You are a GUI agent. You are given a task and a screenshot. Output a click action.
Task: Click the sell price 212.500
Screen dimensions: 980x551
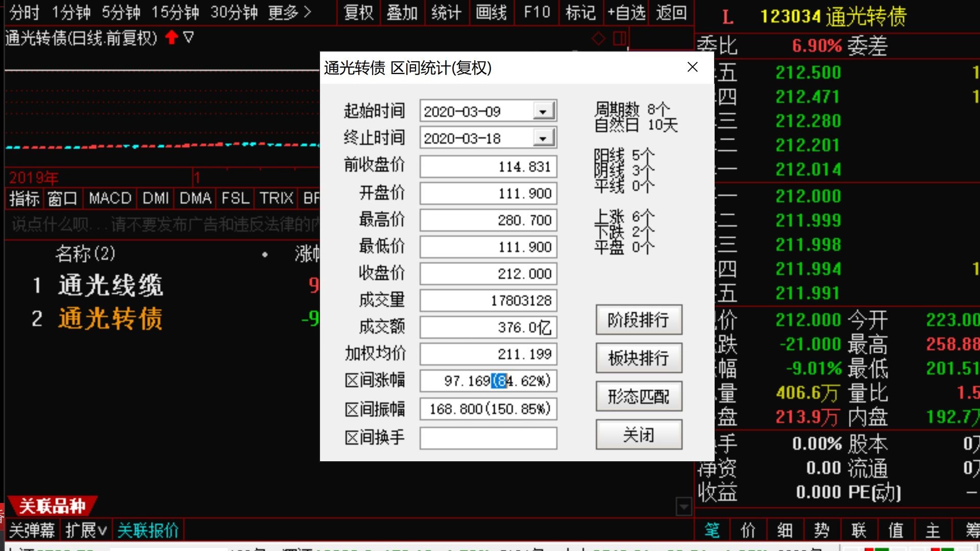click(x=808, y=72)
